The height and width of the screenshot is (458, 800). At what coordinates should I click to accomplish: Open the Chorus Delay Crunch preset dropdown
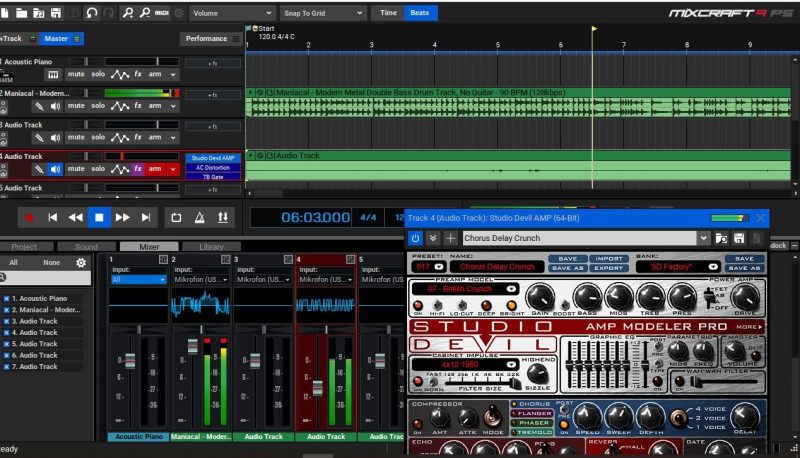point(704,238)
